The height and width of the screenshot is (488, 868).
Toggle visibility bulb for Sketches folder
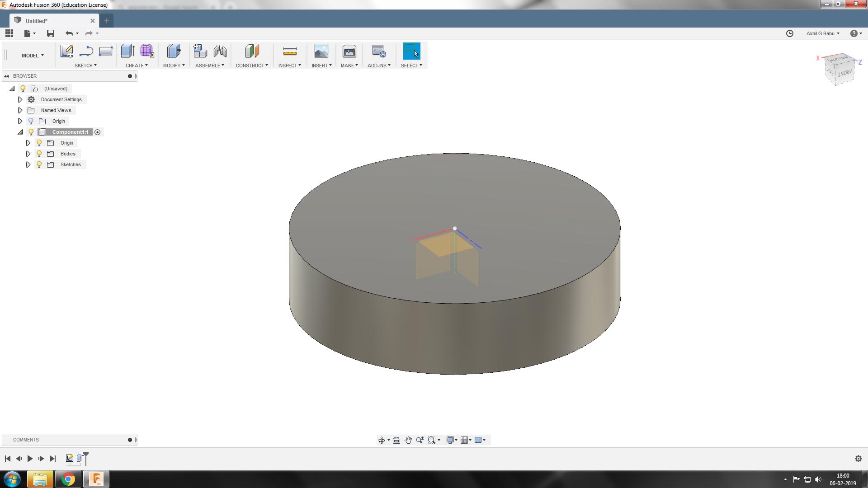[39, 164]
